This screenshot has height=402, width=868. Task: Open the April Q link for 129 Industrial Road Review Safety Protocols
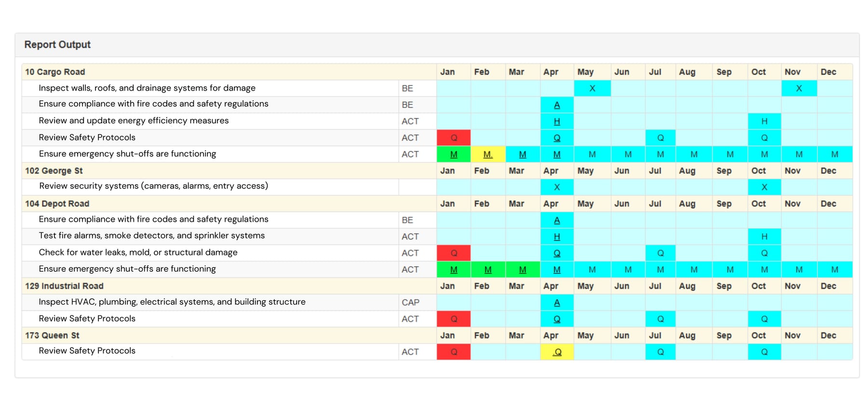click(557, 319)
